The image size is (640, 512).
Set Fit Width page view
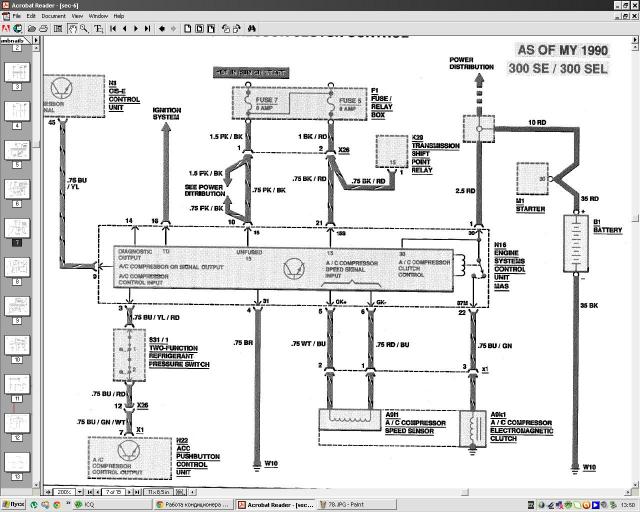tap(211, 29)
